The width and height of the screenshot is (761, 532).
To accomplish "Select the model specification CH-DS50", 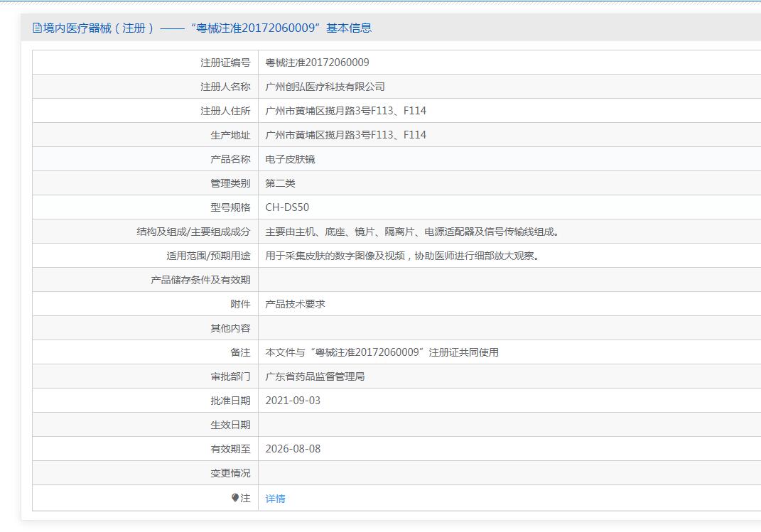I will (x=287, y=207).
